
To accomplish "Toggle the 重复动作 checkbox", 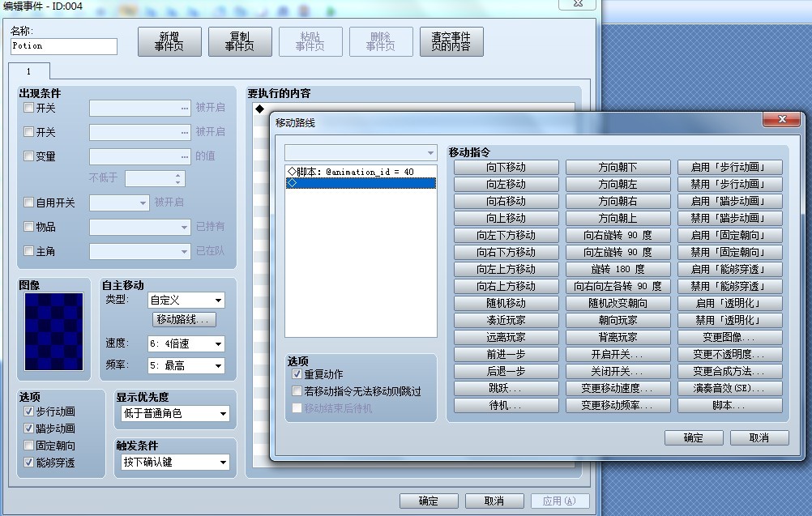I will point(297,373).
